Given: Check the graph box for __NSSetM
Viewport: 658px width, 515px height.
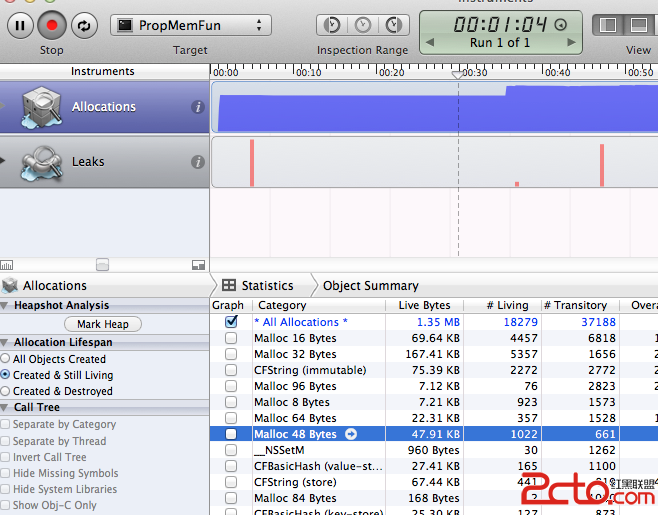Looking at the screenshot, I should point(231,450).
